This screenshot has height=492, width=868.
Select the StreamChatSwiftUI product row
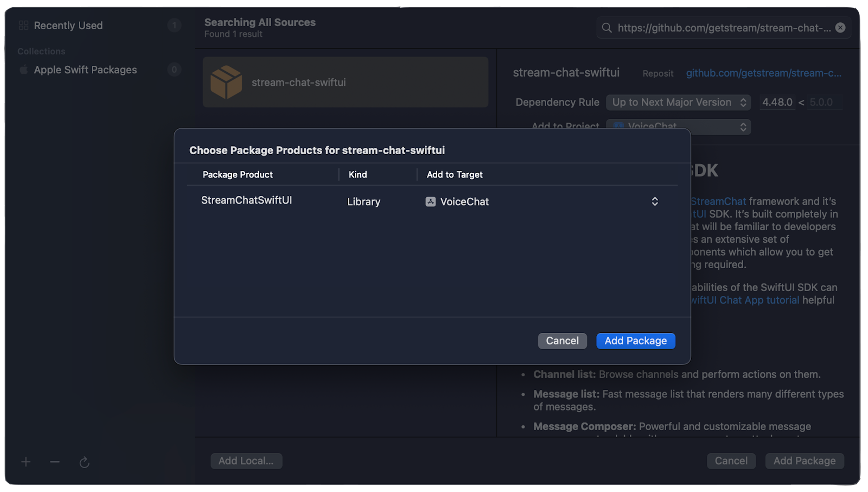247,200
